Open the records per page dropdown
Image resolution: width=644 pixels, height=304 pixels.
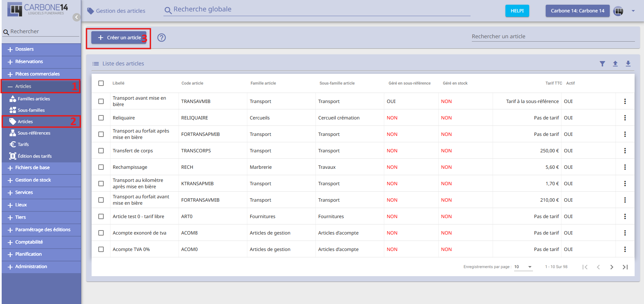[523, 267]
